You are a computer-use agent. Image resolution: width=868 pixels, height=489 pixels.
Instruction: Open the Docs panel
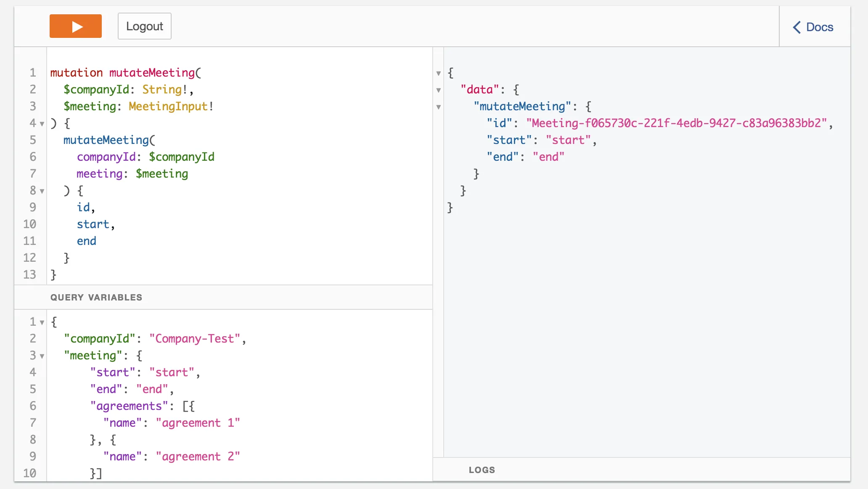tap(819, 27)
